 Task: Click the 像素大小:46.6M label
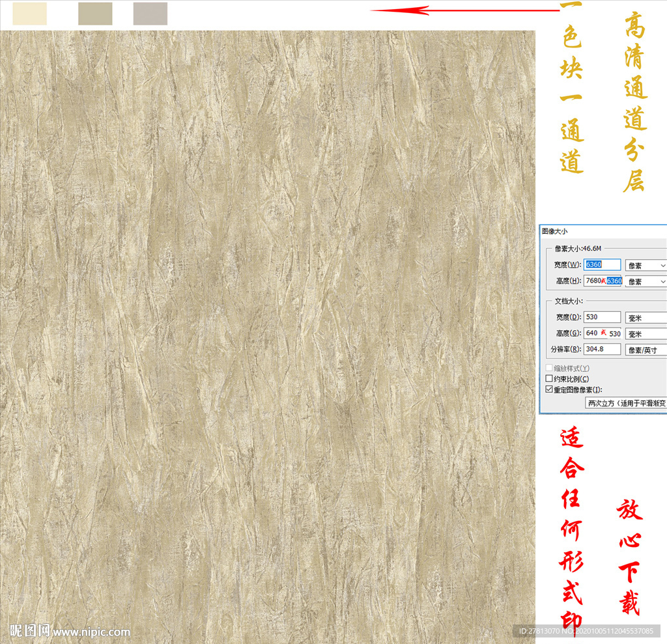pyautogui.click(x=578, y=248)
